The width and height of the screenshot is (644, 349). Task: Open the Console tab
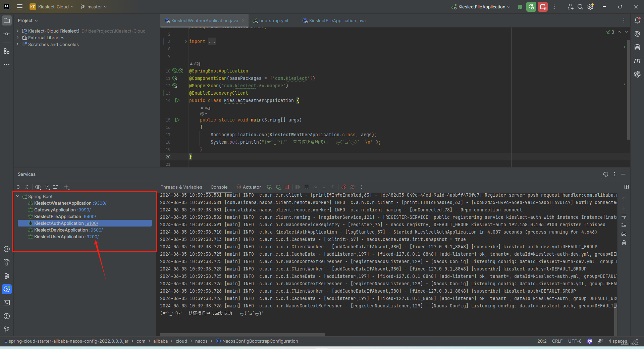coord(219,187)
